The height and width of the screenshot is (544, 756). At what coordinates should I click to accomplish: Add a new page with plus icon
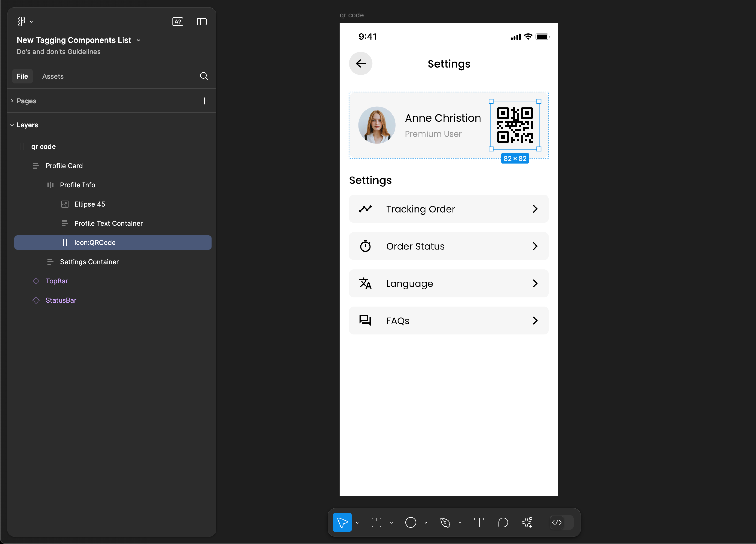click(x=204, y=101)
